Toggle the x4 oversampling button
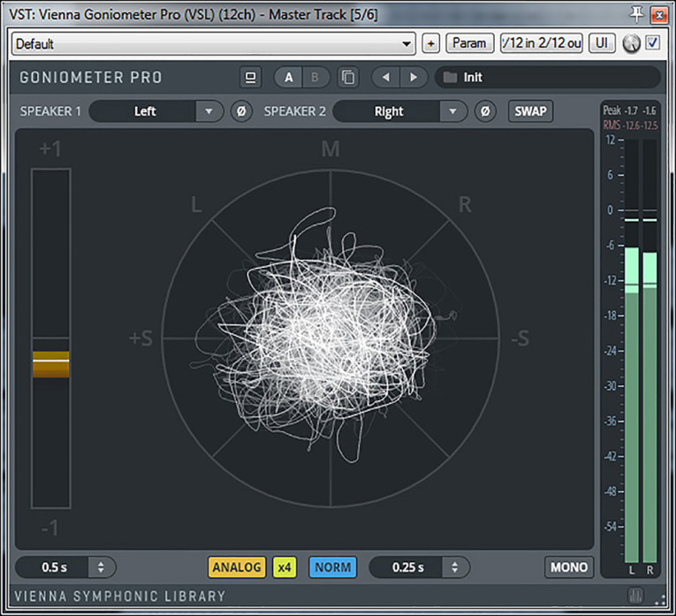Screen dimensions: 676x616 285,567
